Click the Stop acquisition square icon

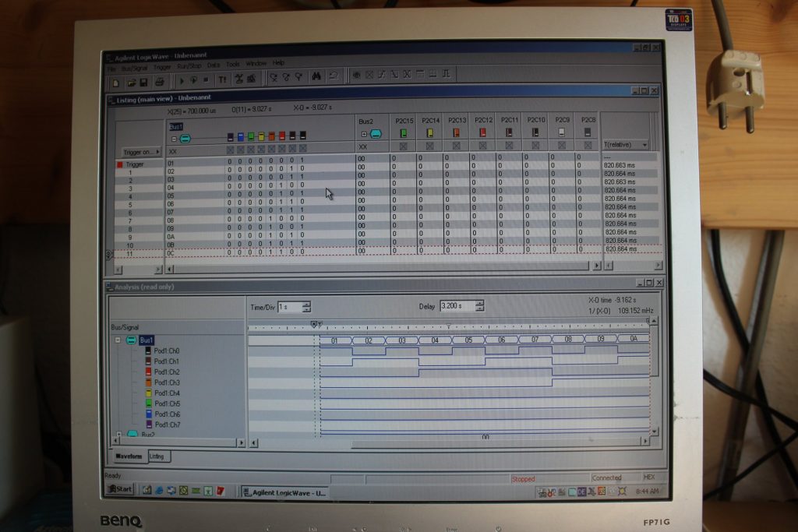[206, 79]
